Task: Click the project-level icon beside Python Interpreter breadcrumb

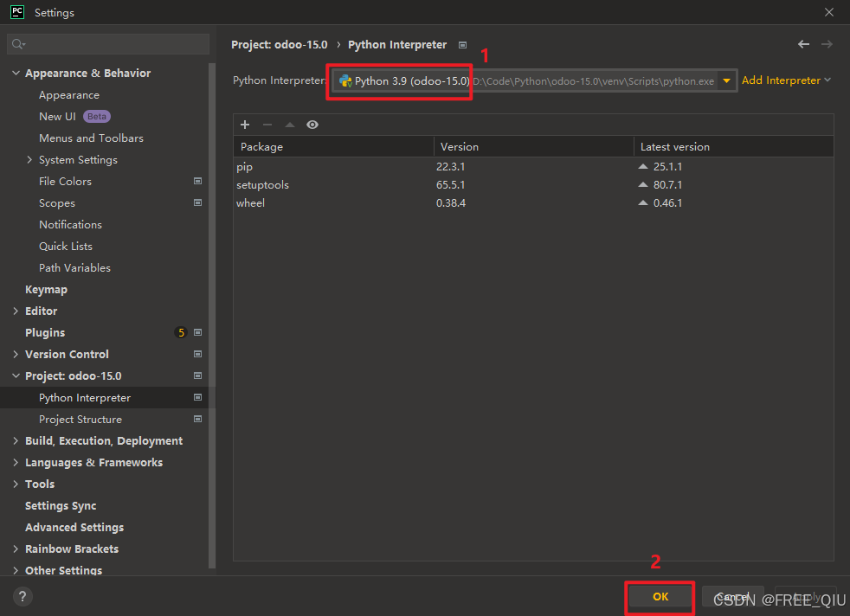Action: (462, 45)
